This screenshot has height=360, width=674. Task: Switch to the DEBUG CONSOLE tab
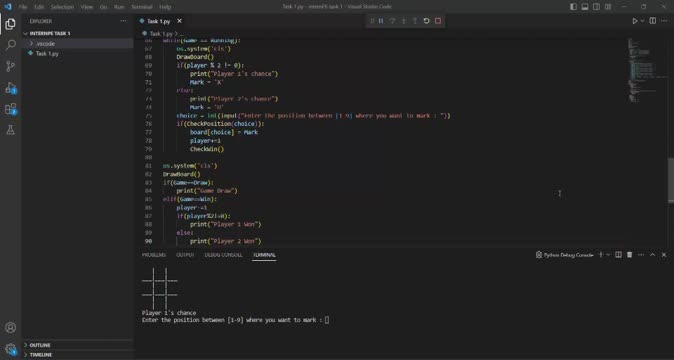pyautogui.click(x=224, y=255)
